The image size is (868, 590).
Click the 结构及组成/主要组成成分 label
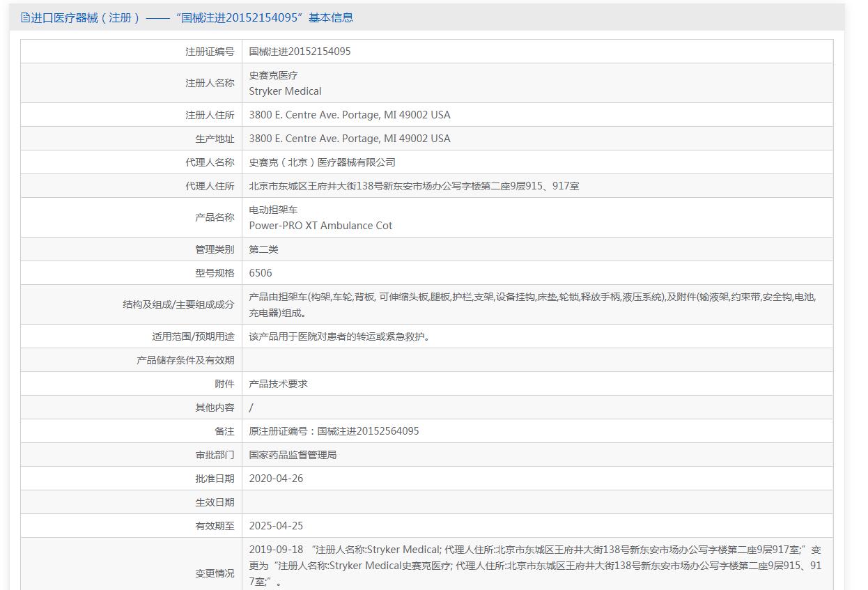178,304
